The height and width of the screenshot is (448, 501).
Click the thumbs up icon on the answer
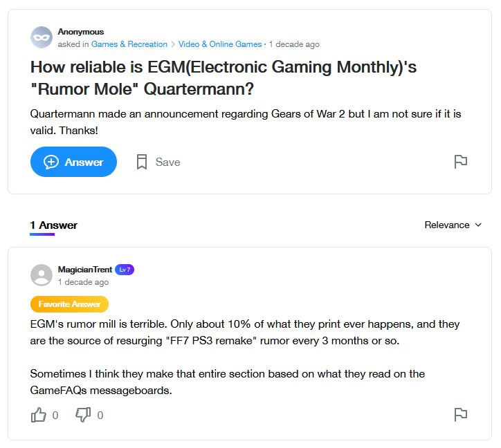click(x=38, y=415)
